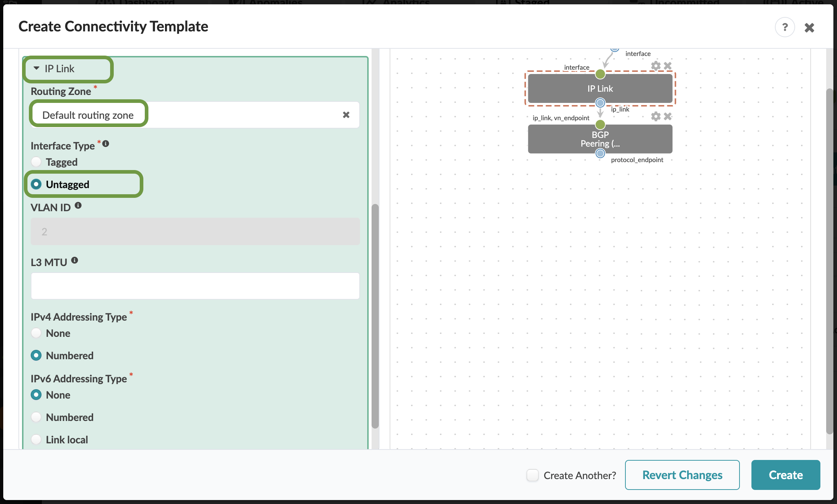Screen dimensions: 837x504
Task: Open settings gear for IP Link node
Action: [656, 66]
